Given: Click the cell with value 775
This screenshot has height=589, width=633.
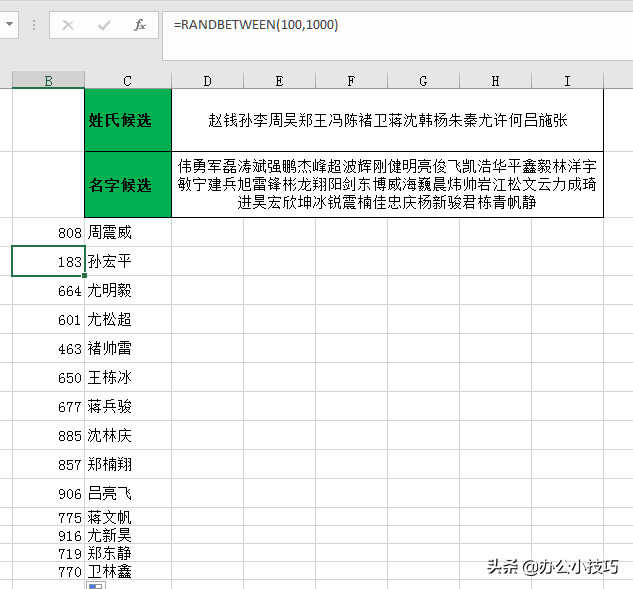Looking at the screenshot, I should 48,517.
